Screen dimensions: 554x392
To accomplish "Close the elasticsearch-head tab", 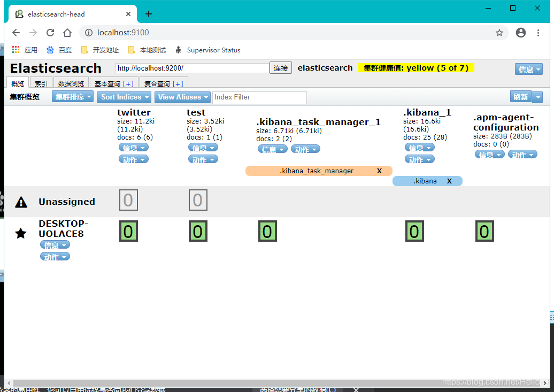I will click(x=128, y=14).
